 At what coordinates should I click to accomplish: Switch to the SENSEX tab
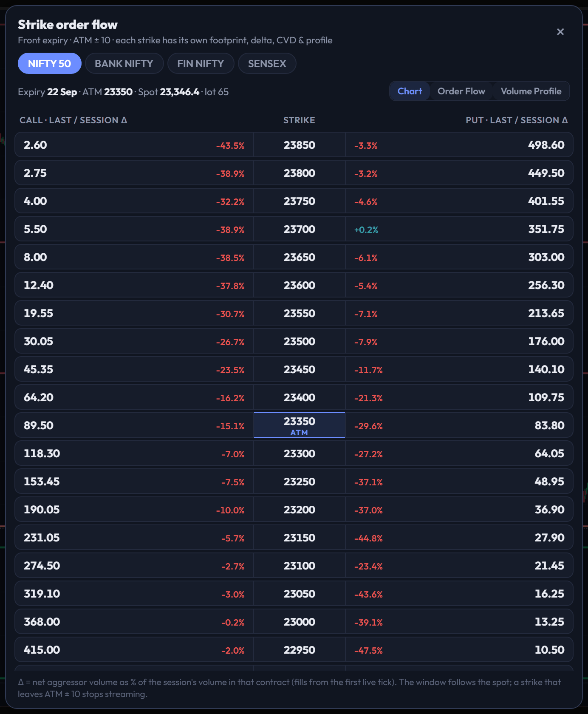(x=267, y=63)
